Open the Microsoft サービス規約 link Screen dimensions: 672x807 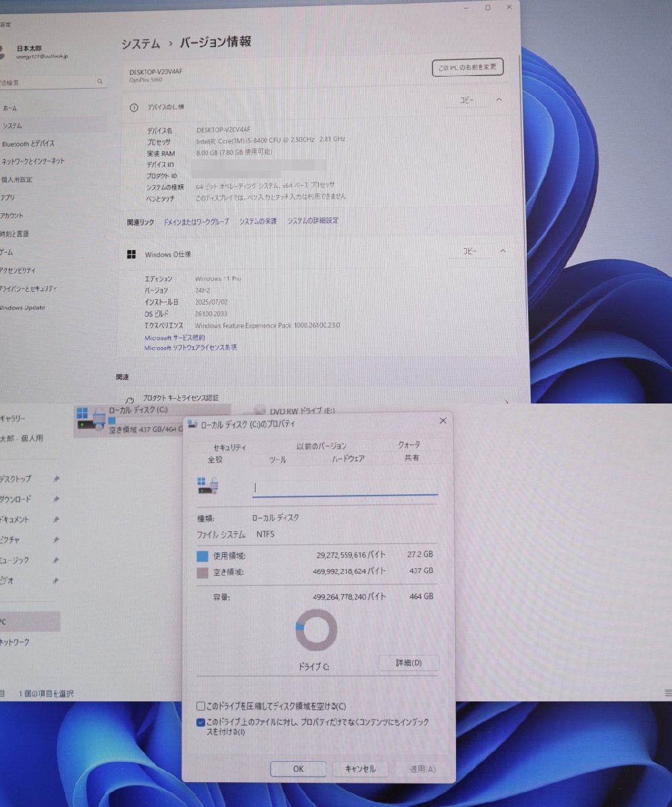click(175, 338)
